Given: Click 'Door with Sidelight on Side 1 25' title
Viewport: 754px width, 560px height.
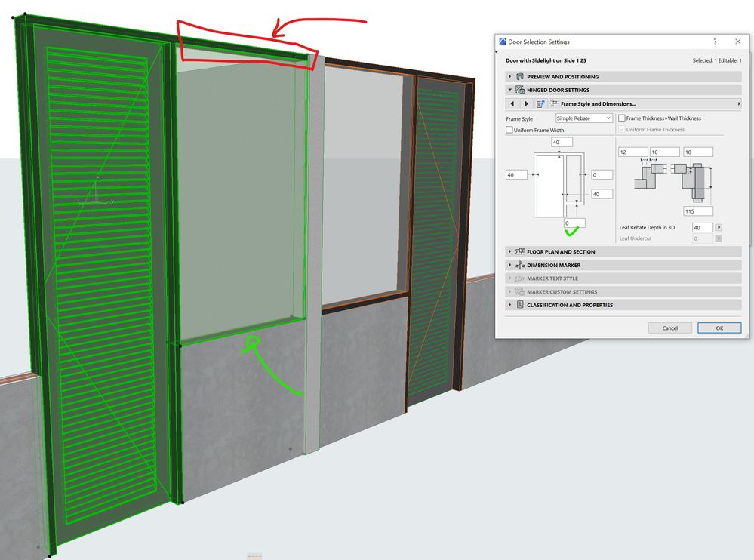Looking at the screenshot, I should (546, 60).
